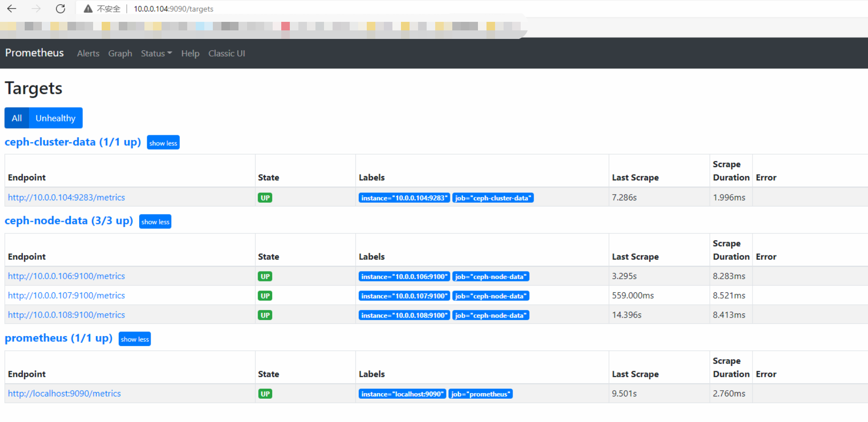Click scrape duration 1.996ms

click(x=729, y=197)
